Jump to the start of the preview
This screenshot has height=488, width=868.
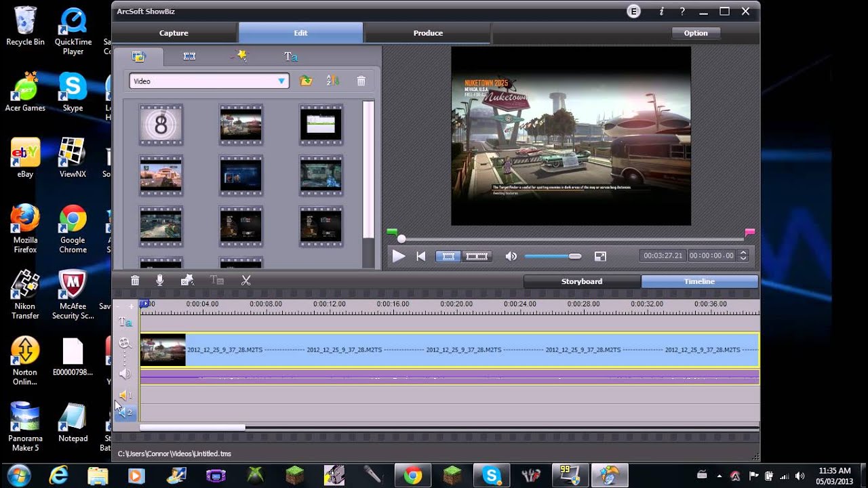click(421, 256)
